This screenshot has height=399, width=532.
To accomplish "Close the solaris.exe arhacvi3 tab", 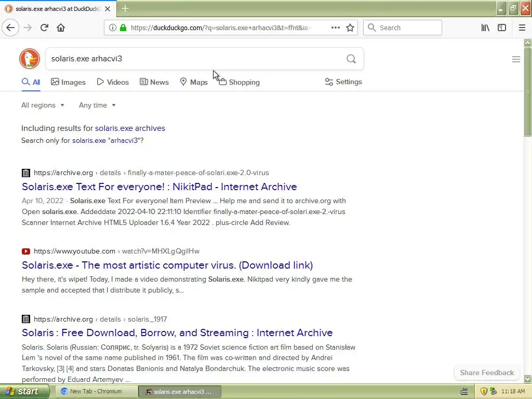I will point(108,9).
